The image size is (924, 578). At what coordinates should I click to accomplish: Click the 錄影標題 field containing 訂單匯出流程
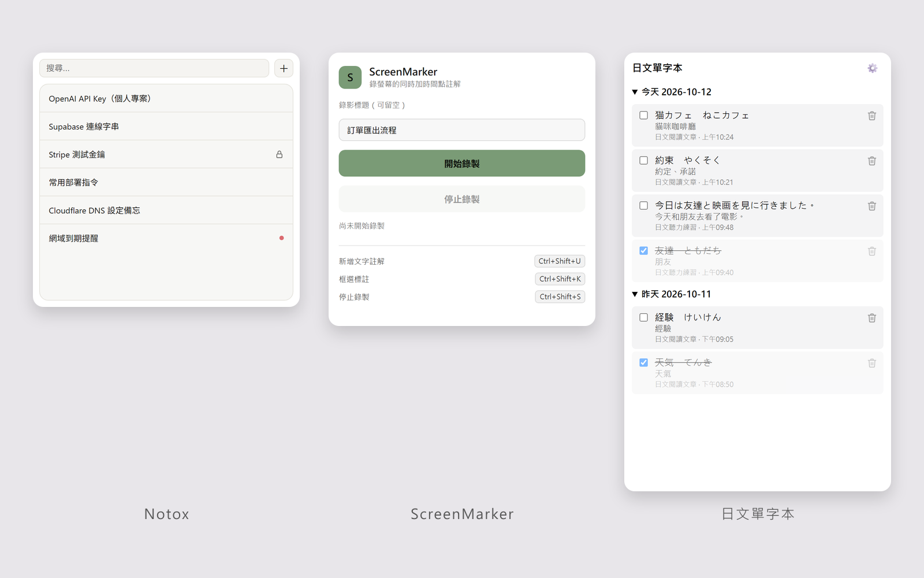coord(462,130)
